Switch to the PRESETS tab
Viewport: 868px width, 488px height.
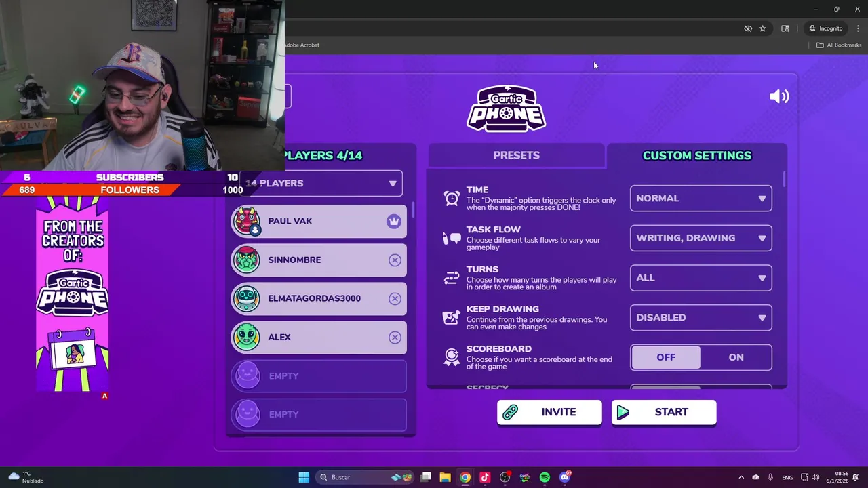tap(516, 155)
